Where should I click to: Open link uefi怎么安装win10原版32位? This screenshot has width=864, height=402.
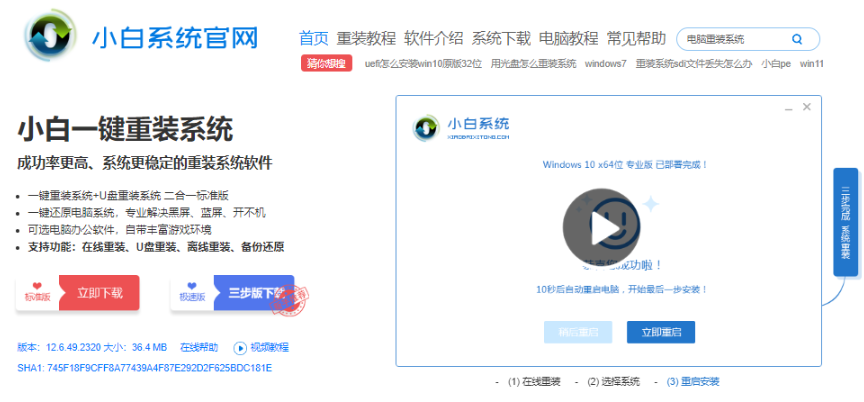(423, 64)
